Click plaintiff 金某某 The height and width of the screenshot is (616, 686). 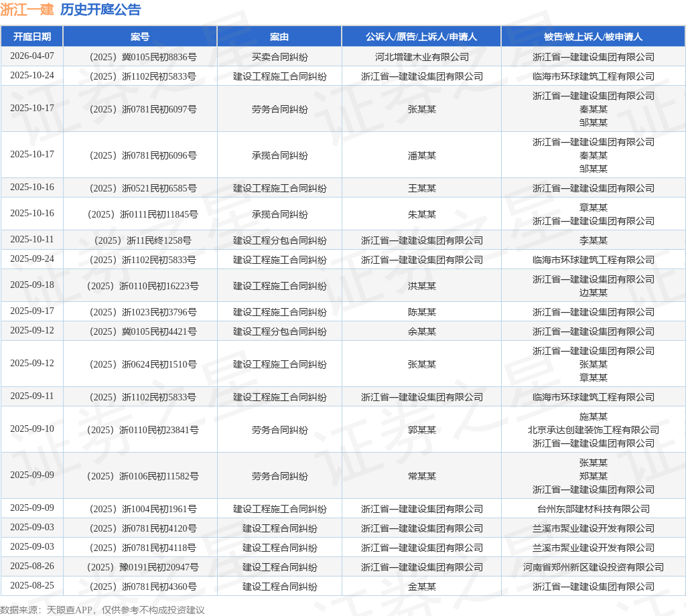point(422,587)
